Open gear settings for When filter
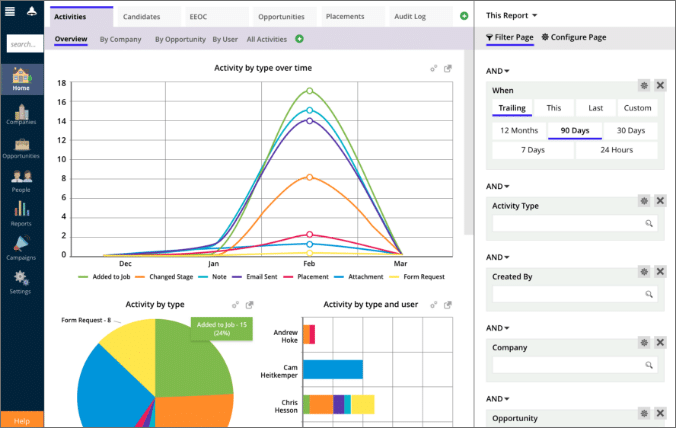 (x=644, y=85)
